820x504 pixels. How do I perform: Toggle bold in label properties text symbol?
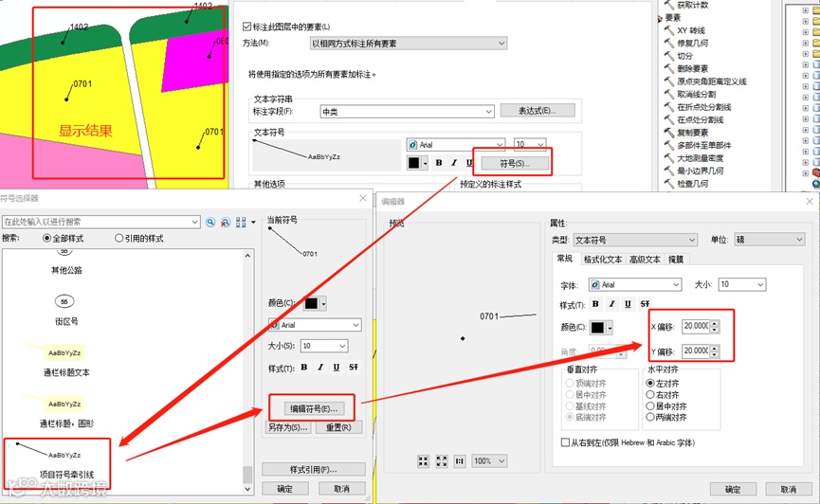coord(439,163)
